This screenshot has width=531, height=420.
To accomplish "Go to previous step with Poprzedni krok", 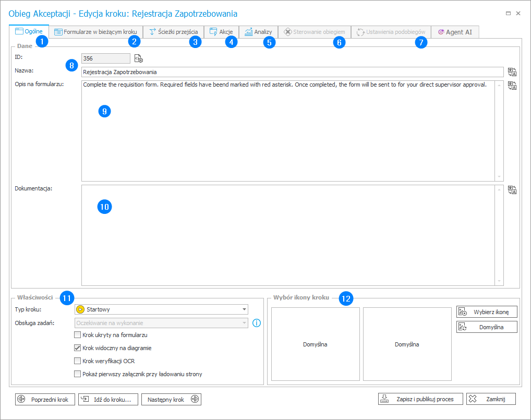I will (x=44, y=399).
